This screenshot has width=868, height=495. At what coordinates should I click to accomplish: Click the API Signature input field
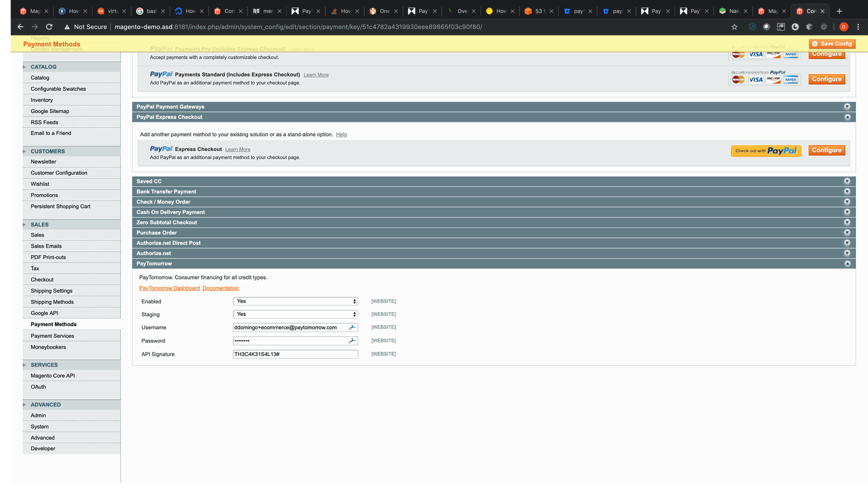click(295, 354)
